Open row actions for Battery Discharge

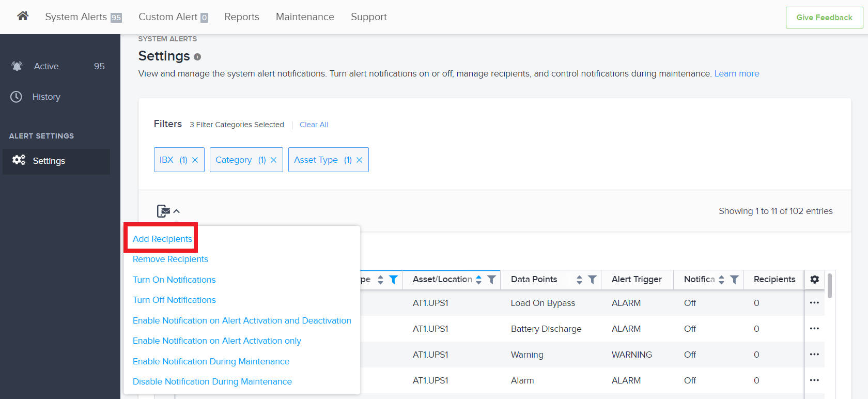[815, 329]
